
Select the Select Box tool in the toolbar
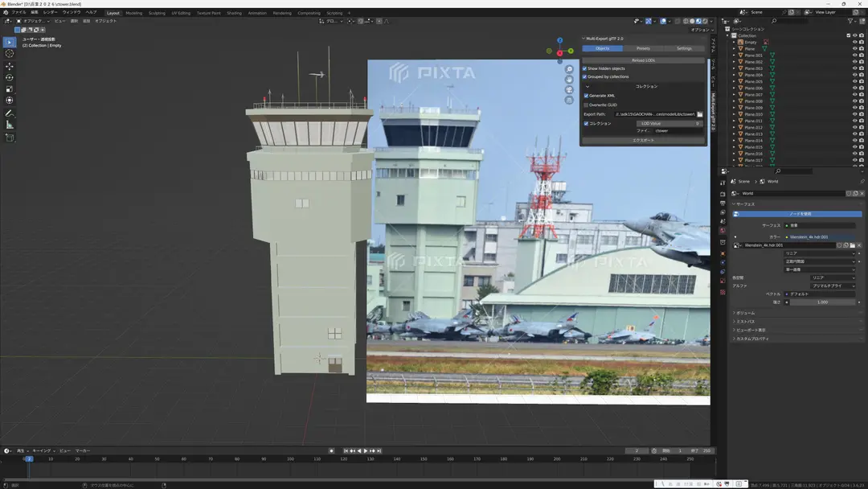(x=10, y=42)
